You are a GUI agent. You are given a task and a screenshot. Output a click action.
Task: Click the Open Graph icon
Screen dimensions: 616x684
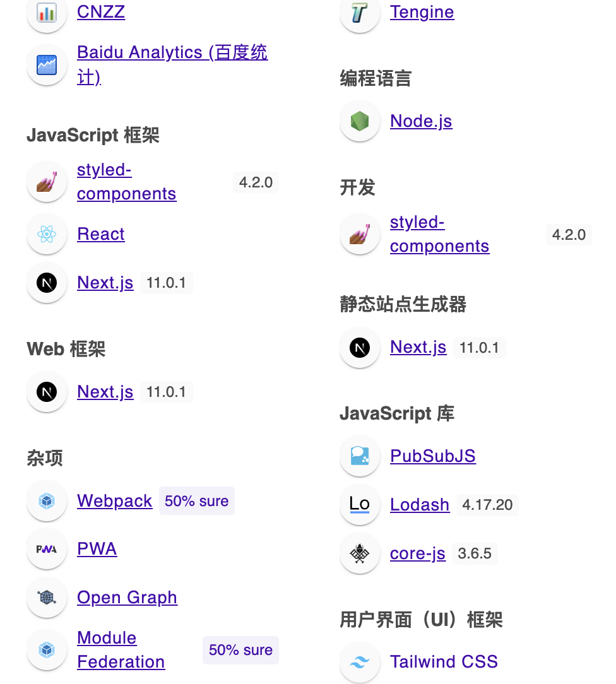47,598
